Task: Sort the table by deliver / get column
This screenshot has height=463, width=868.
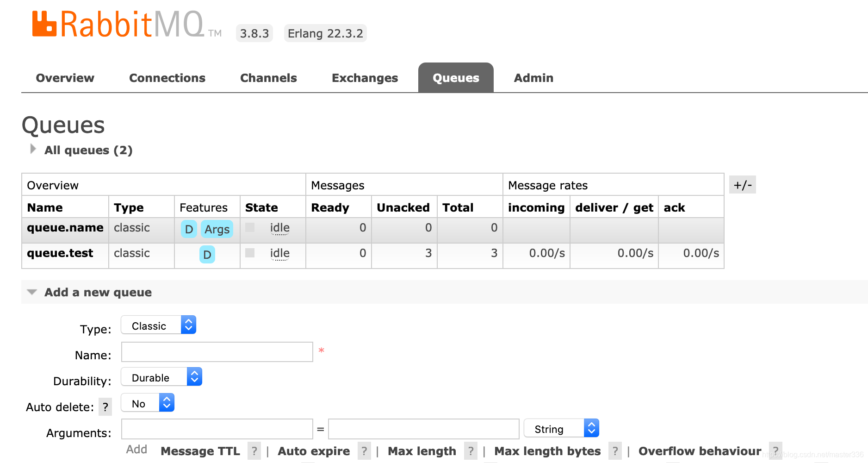Action: (614, 208)
